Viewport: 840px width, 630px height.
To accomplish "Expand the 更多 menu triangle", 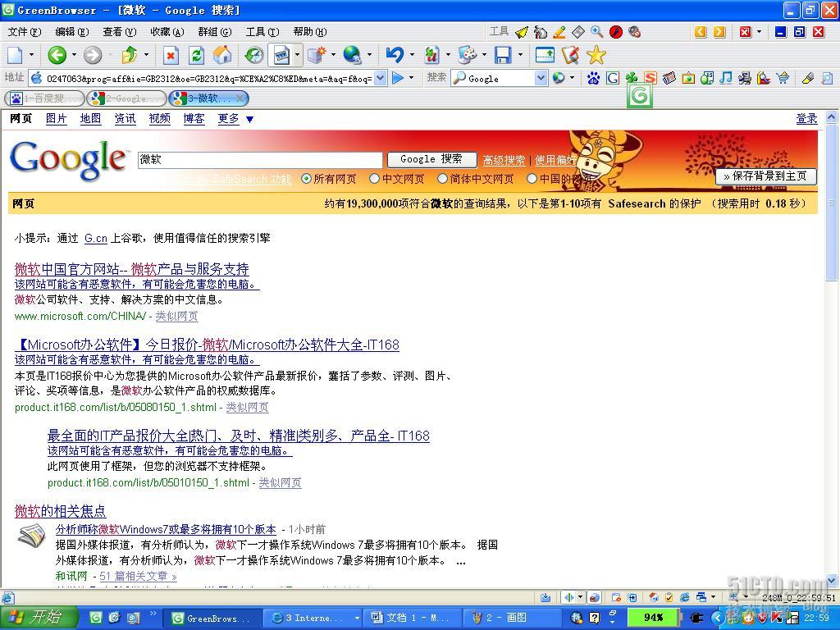I will [x=249, y=120].
